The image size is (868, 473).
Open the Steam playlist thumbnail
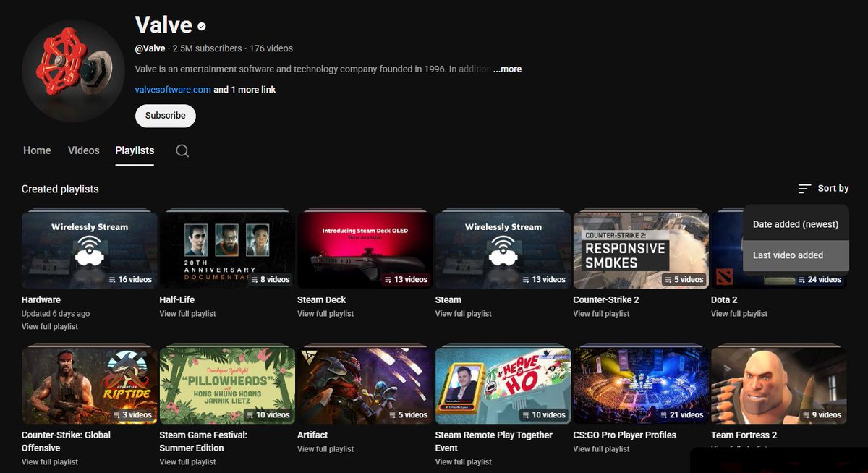503,250
